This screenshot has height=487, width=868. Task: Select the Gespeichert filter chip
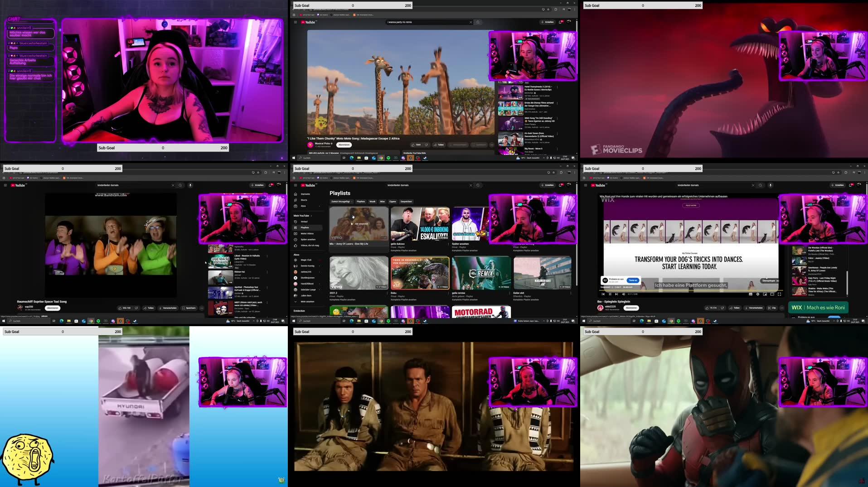406,202
